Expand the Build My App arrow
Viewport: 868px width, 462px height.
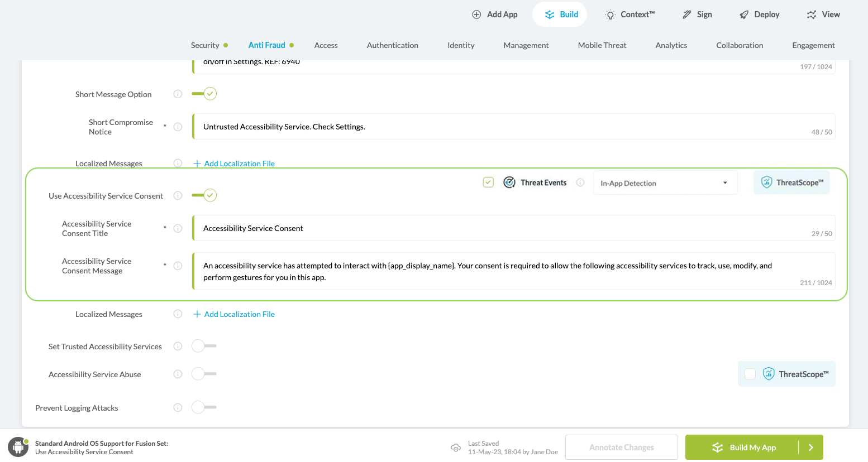tap(810, 447)
